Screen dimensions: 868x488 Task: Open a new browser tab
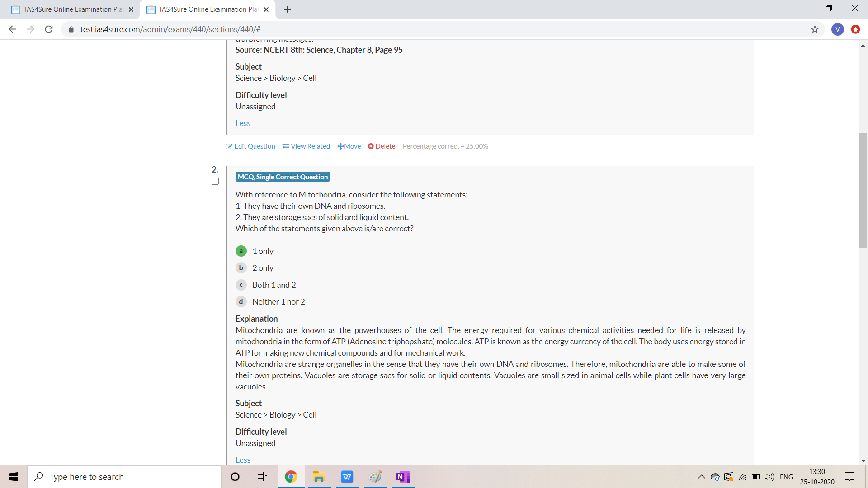(288, 9)
